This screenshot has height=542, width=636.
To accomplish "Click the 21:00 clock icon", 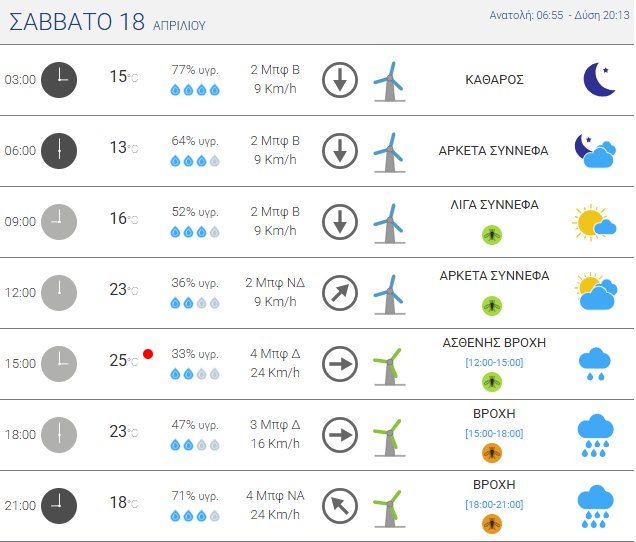I will 59,505.
